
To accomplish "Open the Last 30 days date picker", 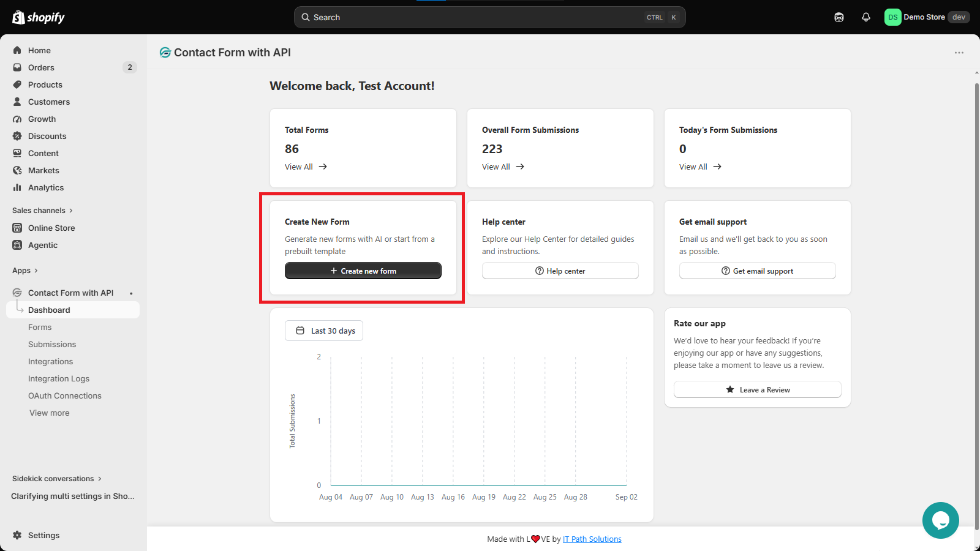I will click(324, 331).
